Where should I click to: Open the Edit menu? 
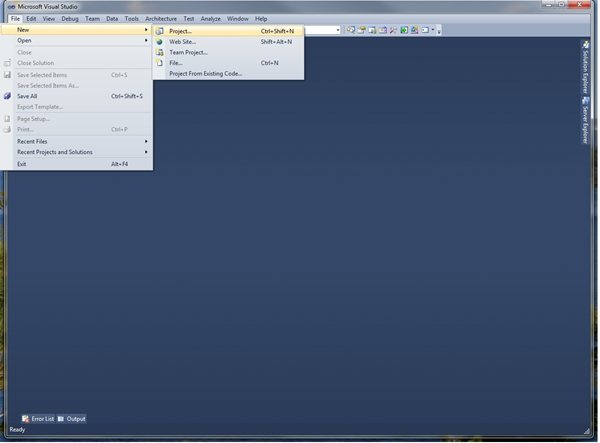pos(31,19)
